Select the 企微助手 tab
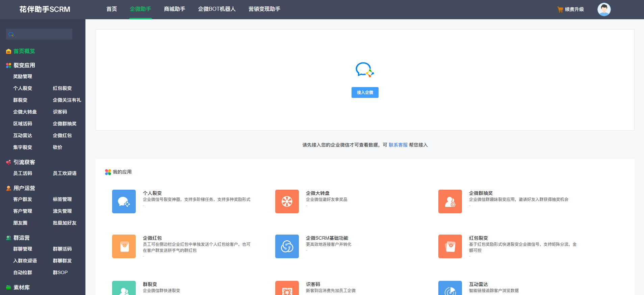Viewport: 644px width, 295px height. pyautogui.click(x=140, y=9)
